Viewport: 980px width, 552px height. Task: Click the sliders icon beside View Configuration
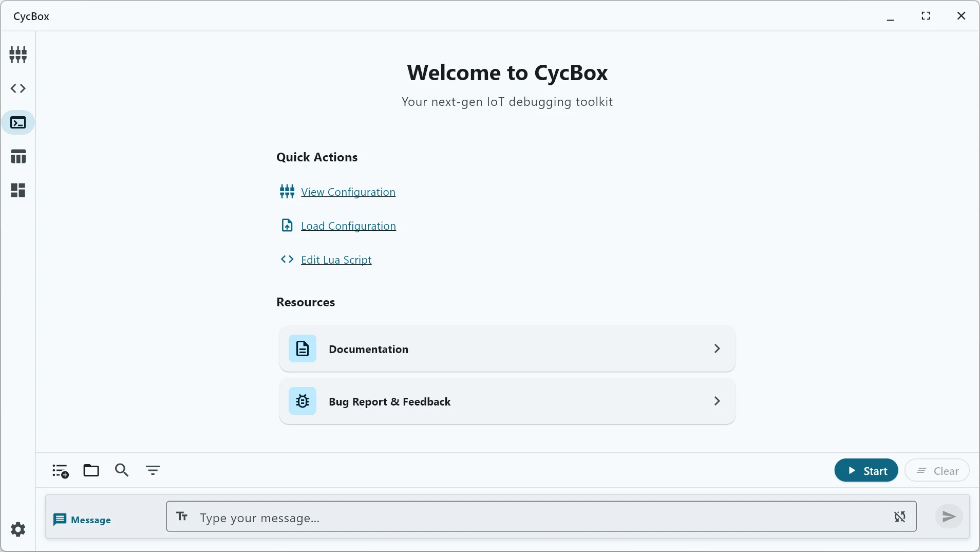click(287, 192)
